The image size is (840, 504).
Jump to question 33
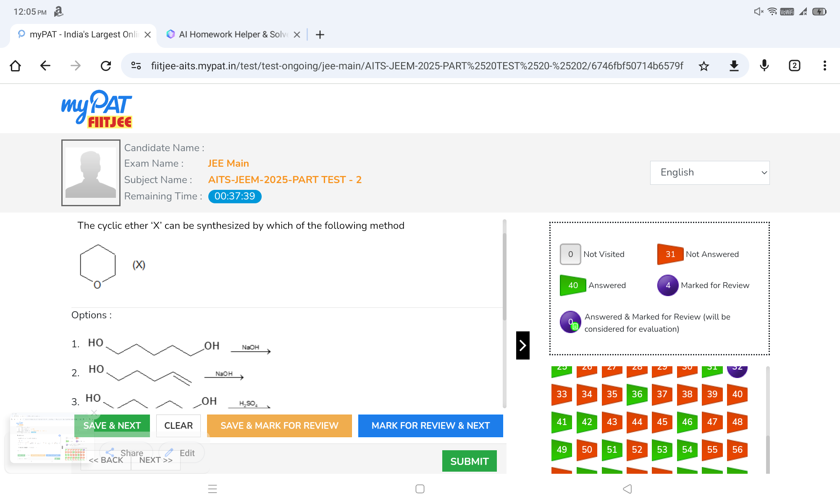point(562,394)
